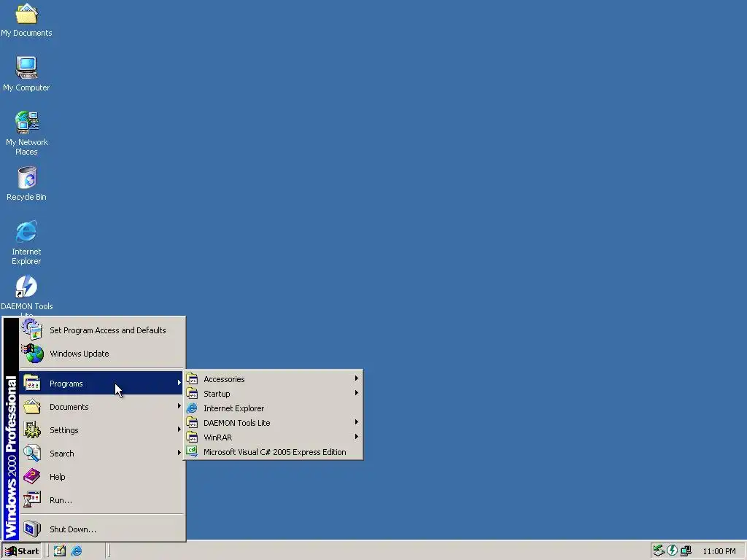
Task: Click the 11:00 PM taskbar clock
Action: (719, 551)
